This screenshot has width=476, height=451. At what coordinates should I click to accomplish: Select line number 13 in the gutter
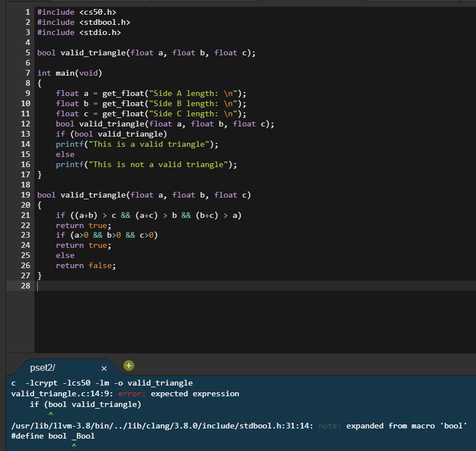pyautogui.click(x=25, y=134)
